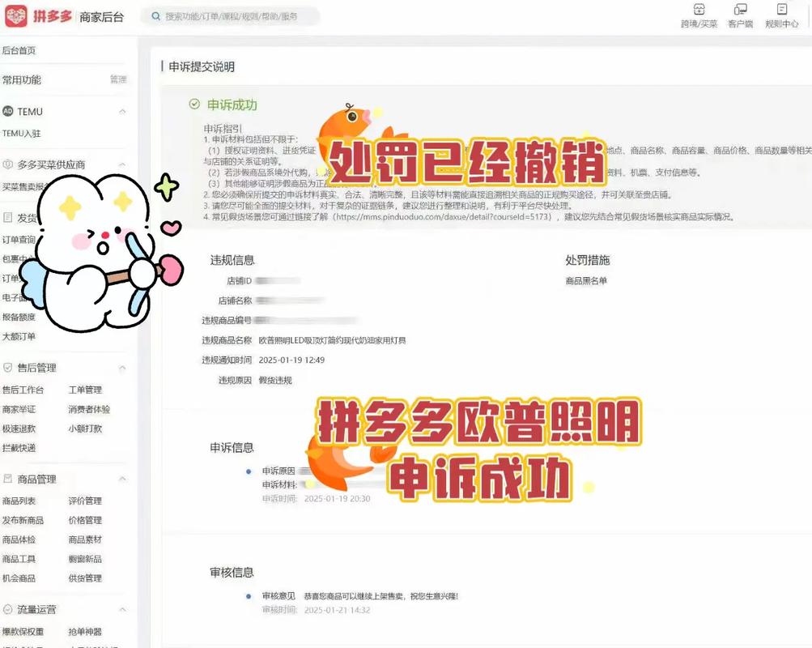This screenshot has height=648, width=812.
Task: Click the 假货违规 violation reason text
Action: tap(275, 380)
